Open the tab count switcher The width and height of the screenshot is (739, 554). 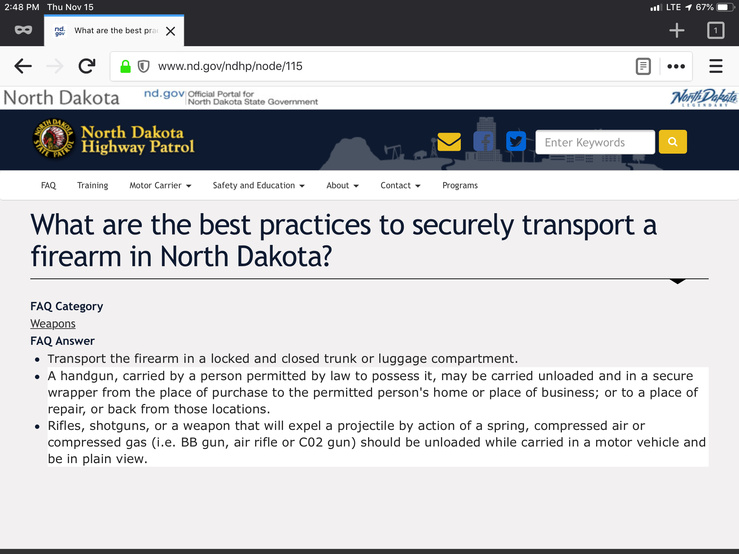click(715, 31)
